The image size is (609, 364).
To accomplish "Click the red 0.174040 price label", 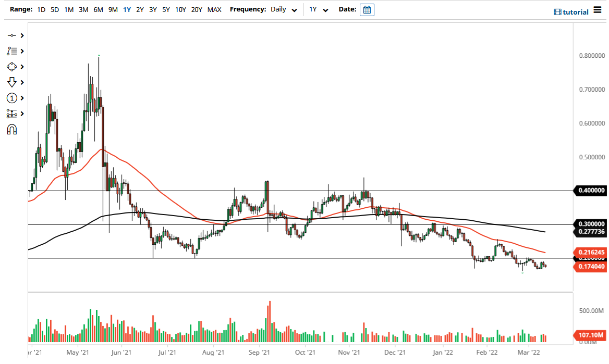I will tap(590, 267).
